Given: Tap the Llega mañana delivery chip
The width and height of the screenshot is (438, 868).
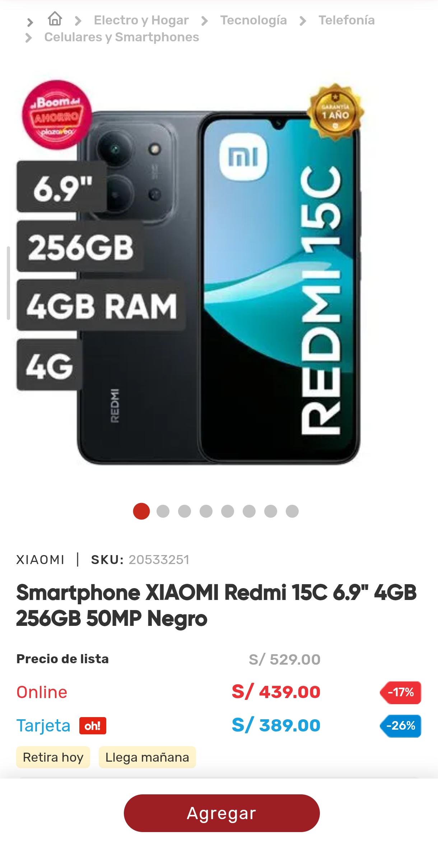Looking at the screenshot, I should click(x=147, y=757).
